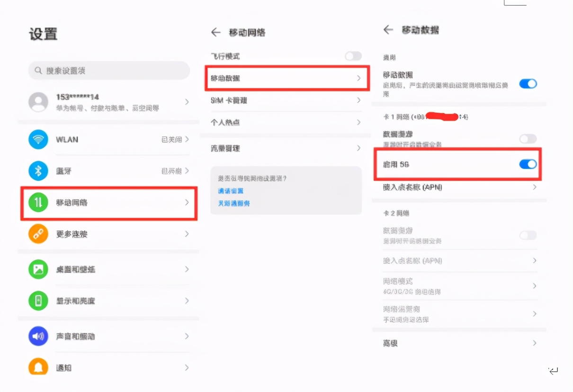Go back using the 移动网络 back arrow

(x=216, y=32)
